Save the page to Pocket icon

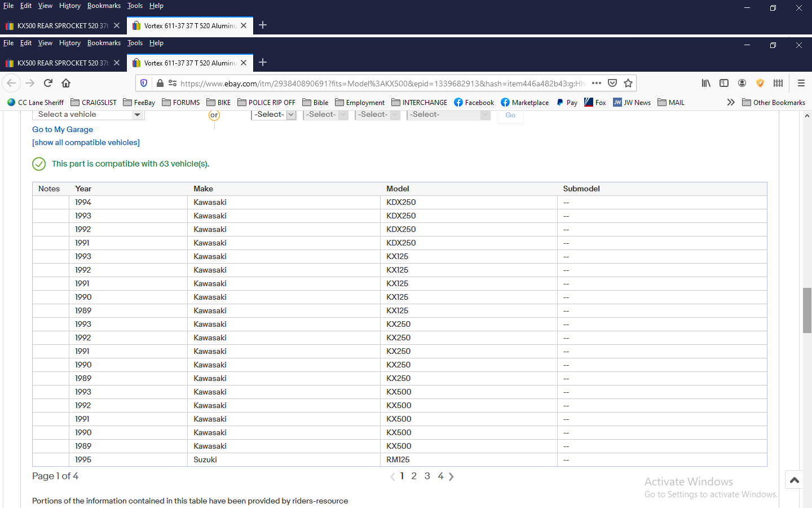coord(612,83)
